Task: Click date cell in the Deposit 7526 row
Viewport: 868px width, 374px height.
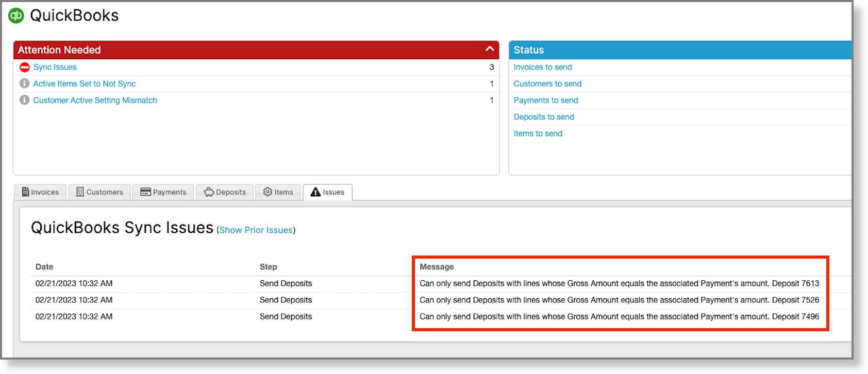Action: (74, 300)
